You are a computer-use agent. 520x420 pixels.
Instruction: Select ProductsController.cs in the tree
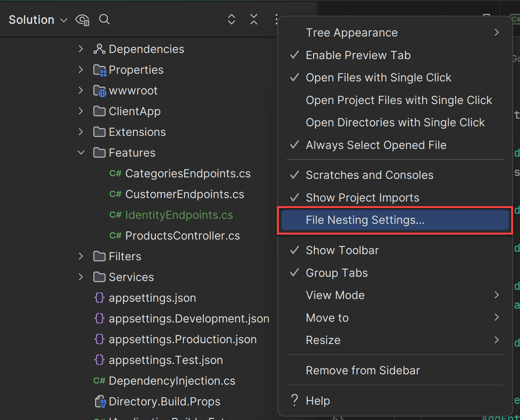[x=182, y=235]
